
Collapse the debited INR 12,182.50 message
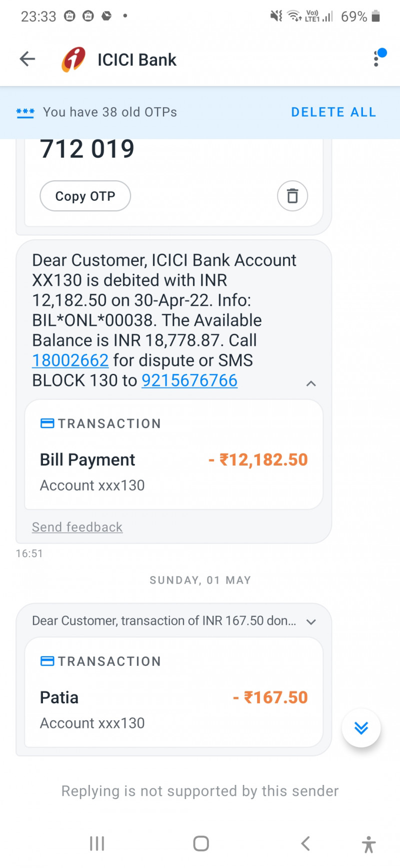311,383
